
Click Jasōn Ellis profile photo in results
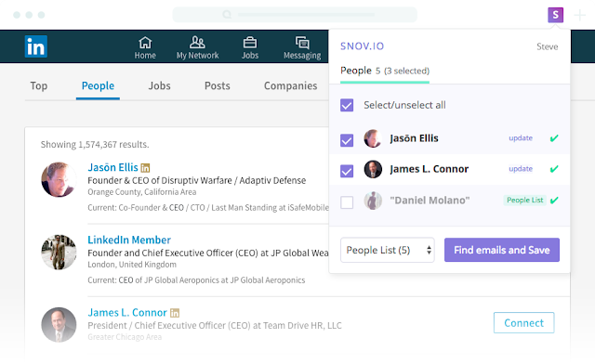[x=59, y=180]
